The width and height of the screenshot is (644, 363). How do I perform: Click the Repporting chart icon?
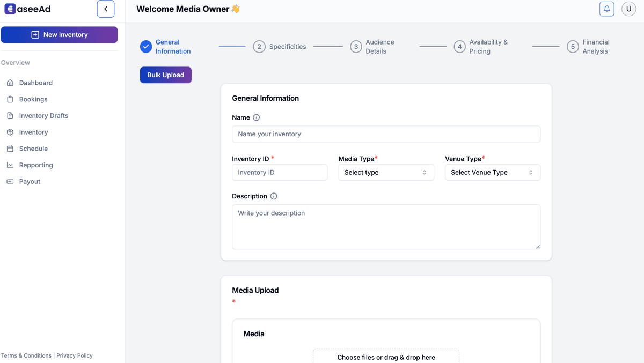(x=10, y=165)
